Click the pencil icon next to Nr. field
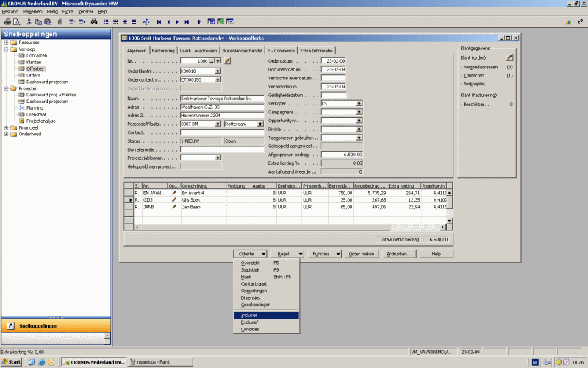 click(x=227, y=61)
